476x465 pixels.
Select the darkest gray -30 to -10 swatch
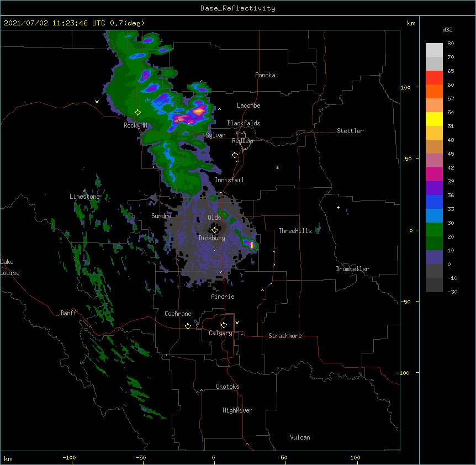coord(434,285)
